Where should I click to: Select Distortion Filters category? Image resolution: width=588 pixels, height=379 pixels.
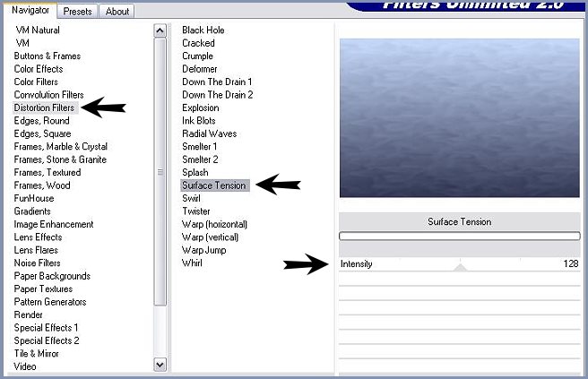click(x=44, y=108)
